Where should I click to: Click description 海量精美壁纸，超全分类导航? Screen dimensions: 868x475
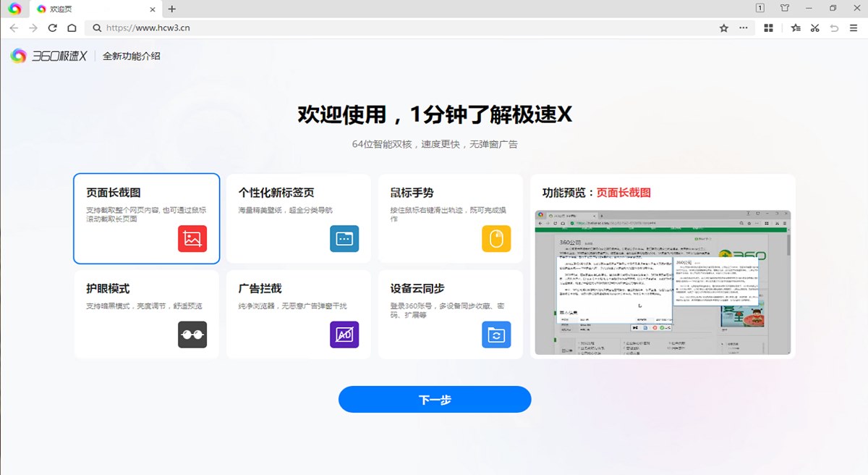pos(286,210)
